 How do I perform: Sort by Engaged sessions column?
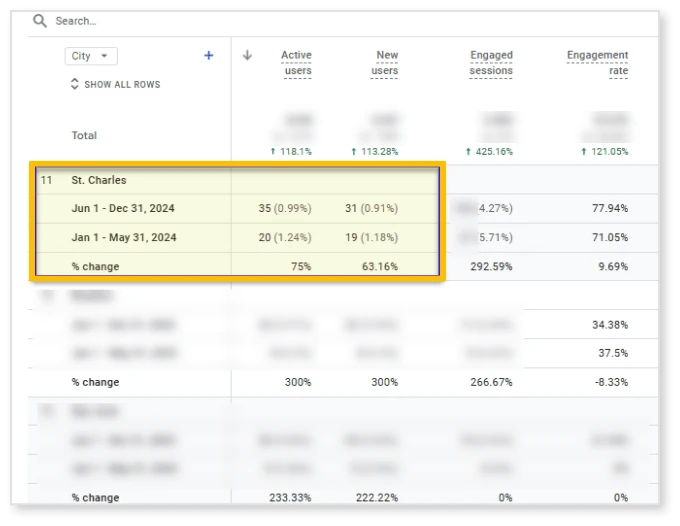tap(491, 63)
